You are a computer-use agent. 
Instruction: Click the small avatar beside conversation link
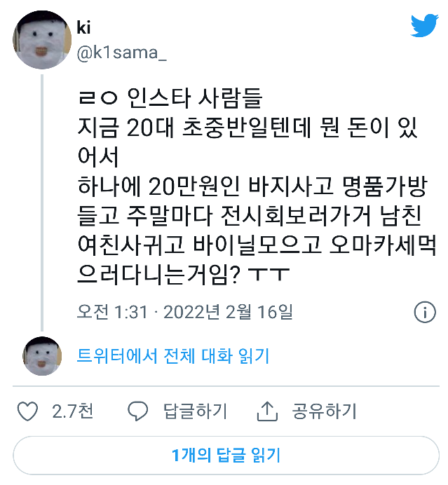(x=42, y=356)
